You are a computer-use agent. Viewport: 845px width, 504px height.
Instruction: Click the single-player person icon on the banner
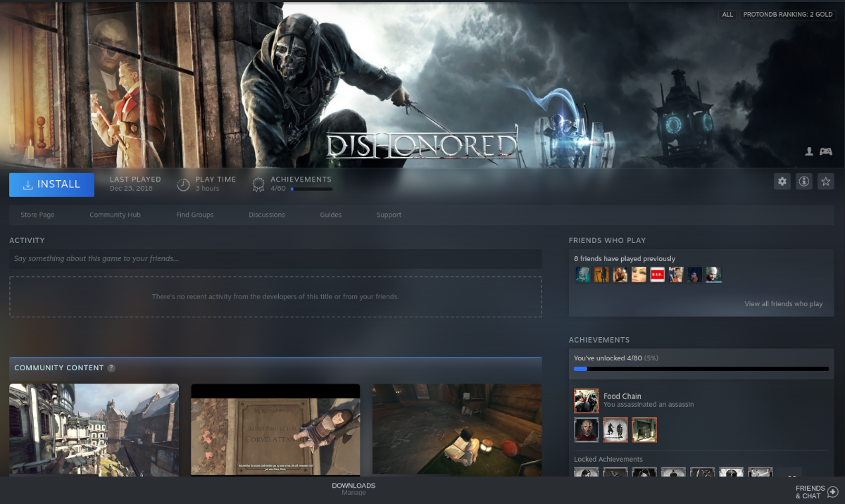[x=810, y=151]
